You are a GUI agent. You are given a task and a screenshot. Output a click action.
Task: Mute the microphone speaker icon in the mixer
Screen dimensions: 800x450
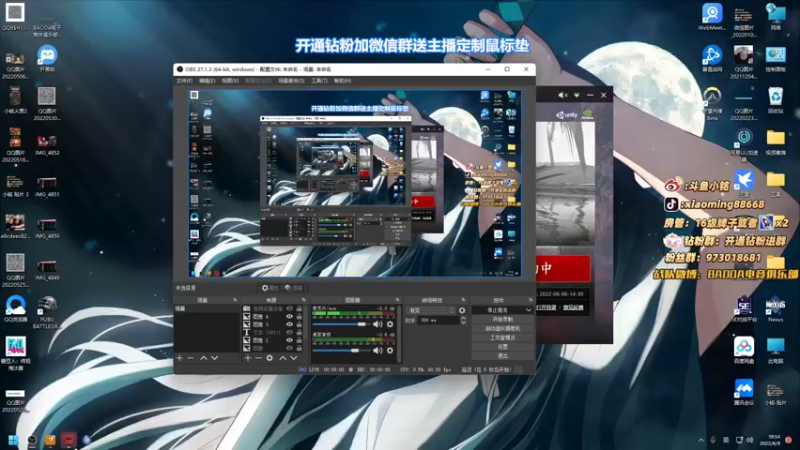click(378, 324)
